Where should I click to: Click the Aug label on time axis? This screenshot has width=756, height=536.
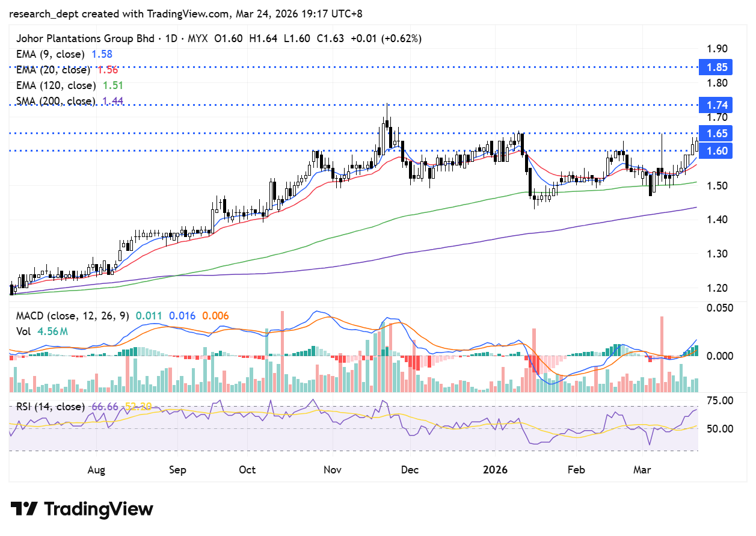(97, 469)
